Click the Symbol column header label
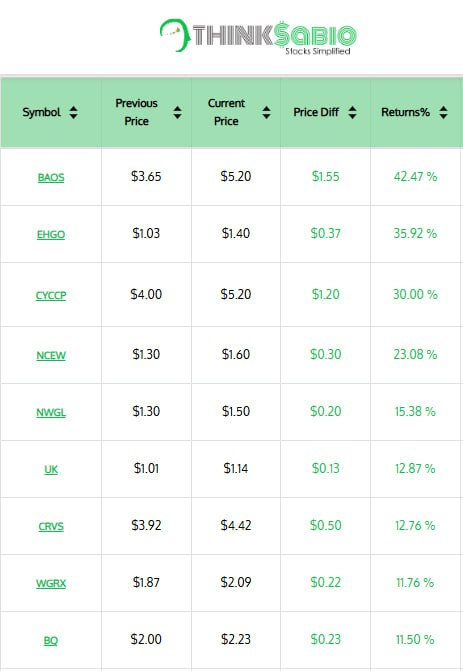463x671 pixels. point(42,113)
